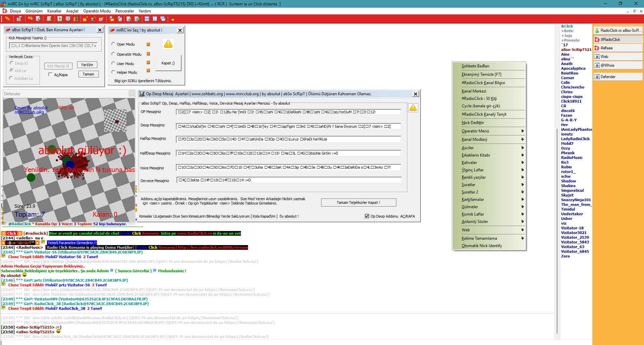The width and height of the screenshot is (644, 345).
Task: Click the Yardým button
Action: point(87,65)
